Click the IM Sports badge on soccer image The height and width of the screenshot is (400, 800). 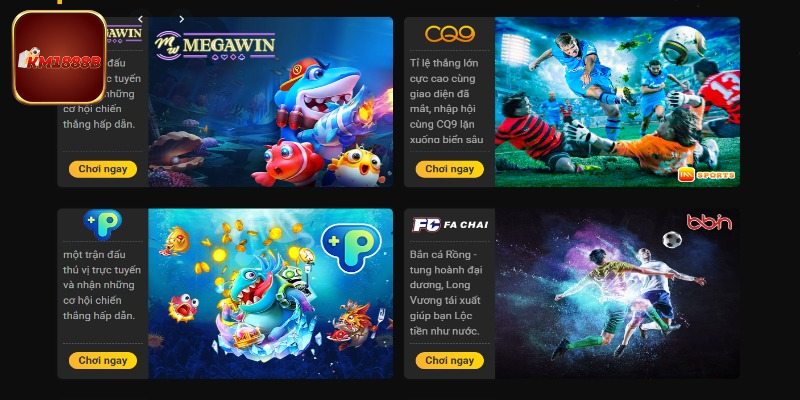(x=706, y=175)
